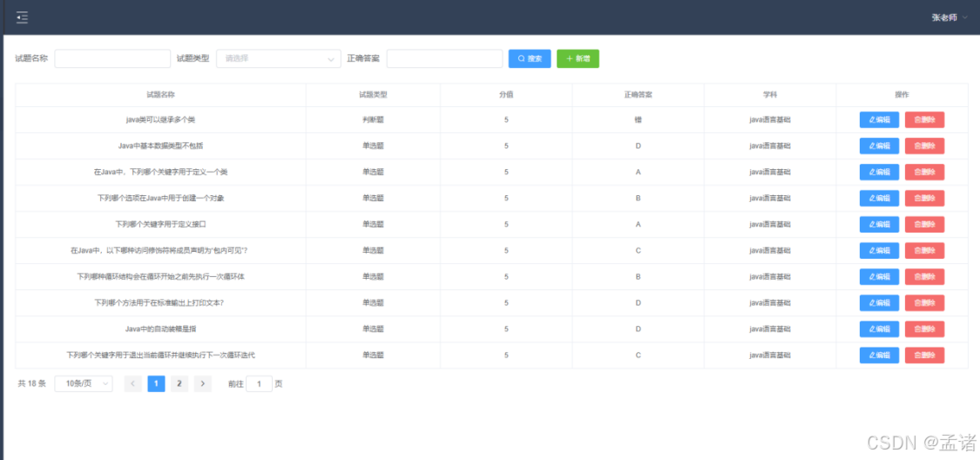Click the 操作 column header
The height and width of the screenshot is (460, 980).
click(x=902, y=95)
